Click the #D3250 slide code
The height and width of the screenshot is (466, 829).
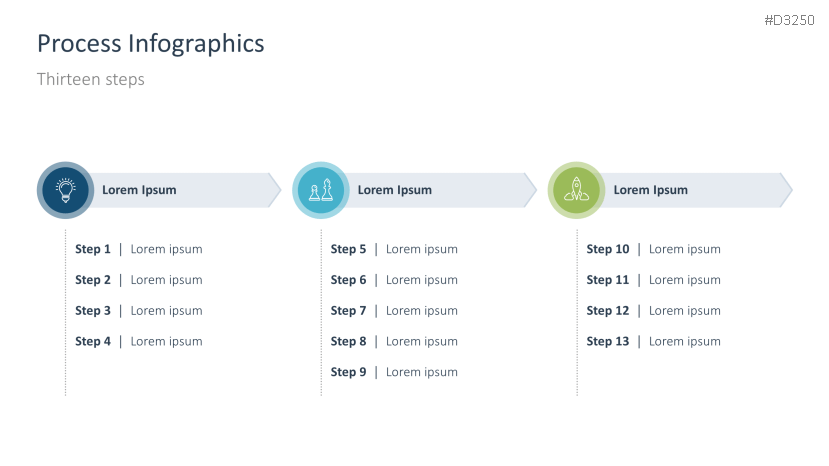tap(789, 20)
